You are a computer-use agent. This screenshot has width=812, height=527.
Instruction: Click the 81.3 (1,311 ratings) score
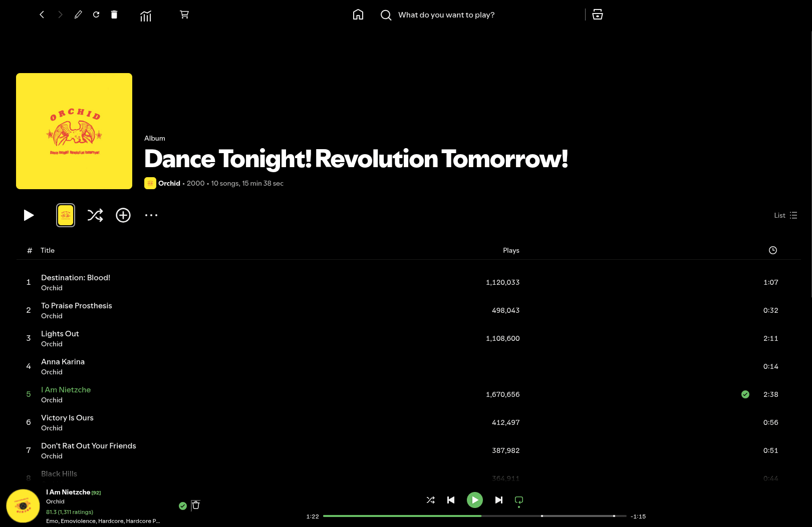[x=70, y=512]
